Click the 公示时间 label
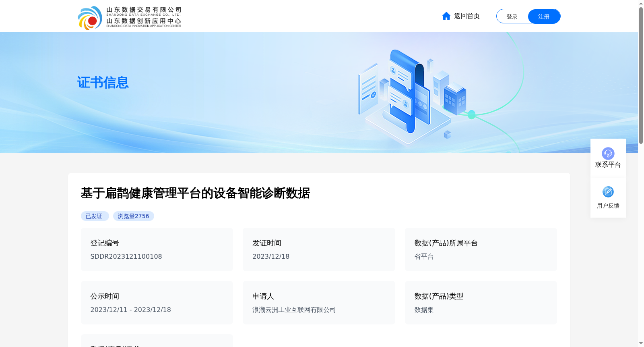644x347 pixels. [x=105, y=296]
